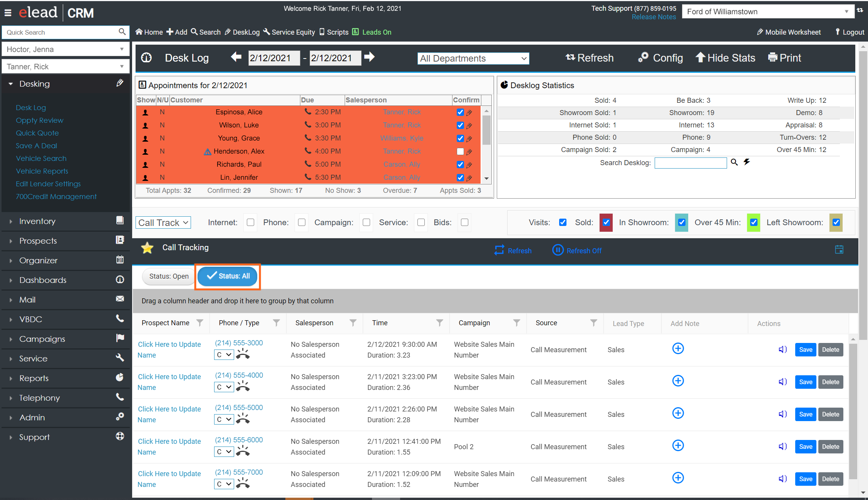Click the start date field 2/12/2021
This screenshot has width=868, height=500.
point(274,58)
